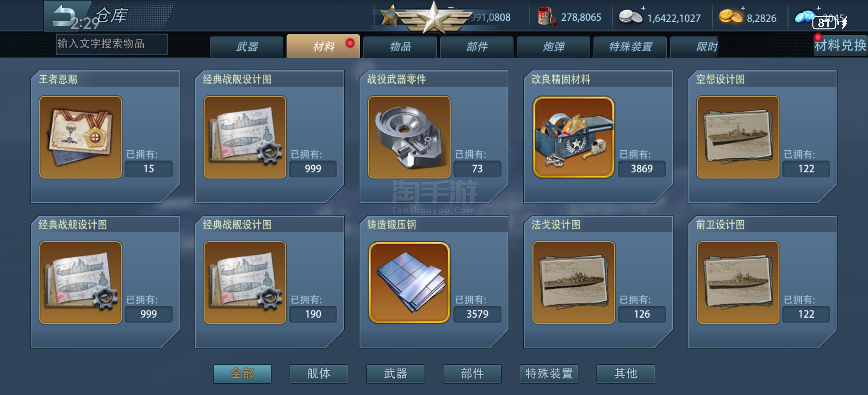This screenshot has width=868, height=395.
Task: Focus the 输入文字搜索物品 search field
Action: tap(112, 44)
